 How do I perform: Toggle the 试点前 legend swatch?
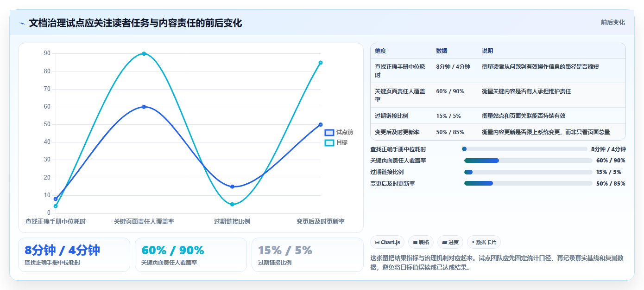pos(329,132)
